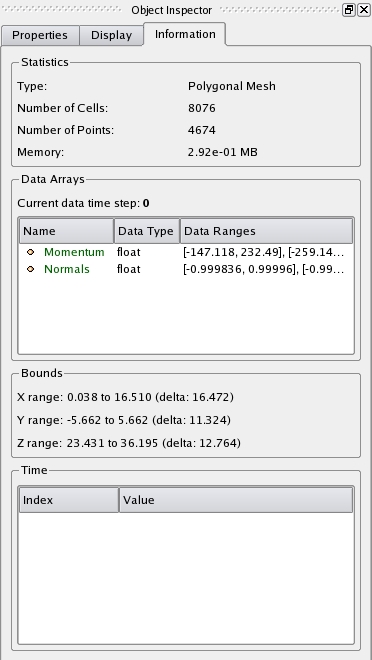The image size is (372, 660).
Task: Switch to the Display tab
Action: [111, 35]
